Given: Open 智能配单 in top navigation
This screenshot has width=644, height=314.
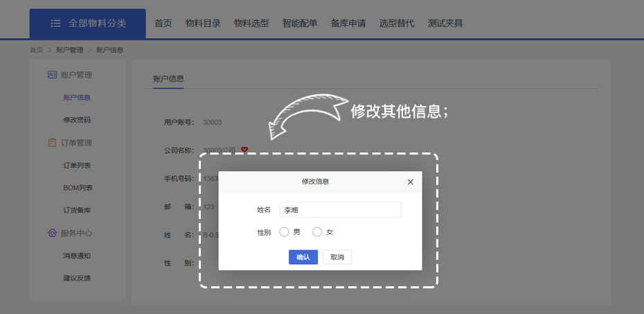Looking at the screenshot, I should pos(300,24).
